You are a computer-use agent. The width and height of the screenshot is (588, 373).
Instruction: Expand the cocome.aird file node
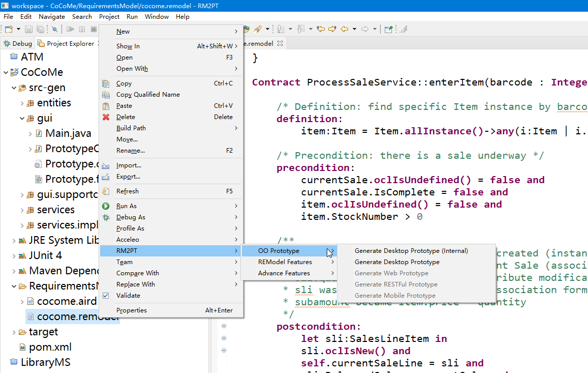point(22,302)
